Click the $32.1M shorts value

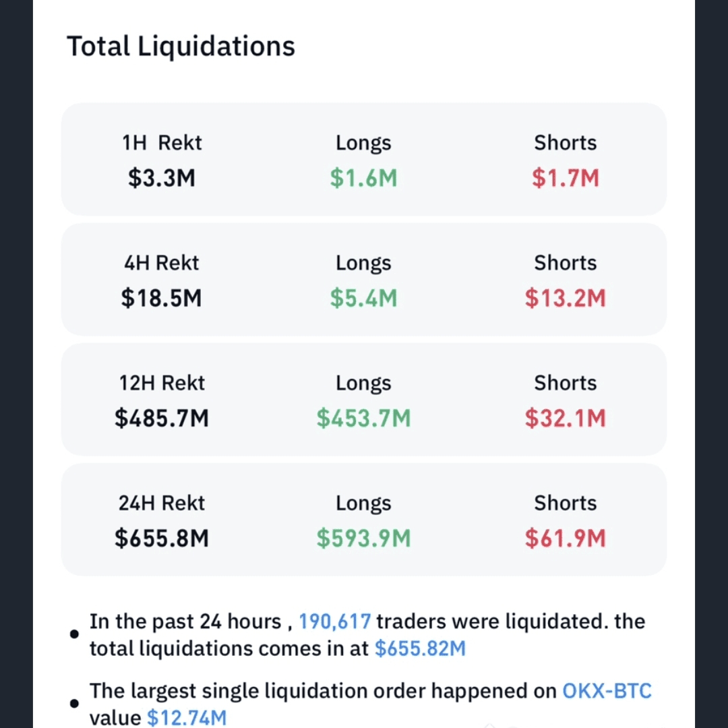(x=565, y=418)
